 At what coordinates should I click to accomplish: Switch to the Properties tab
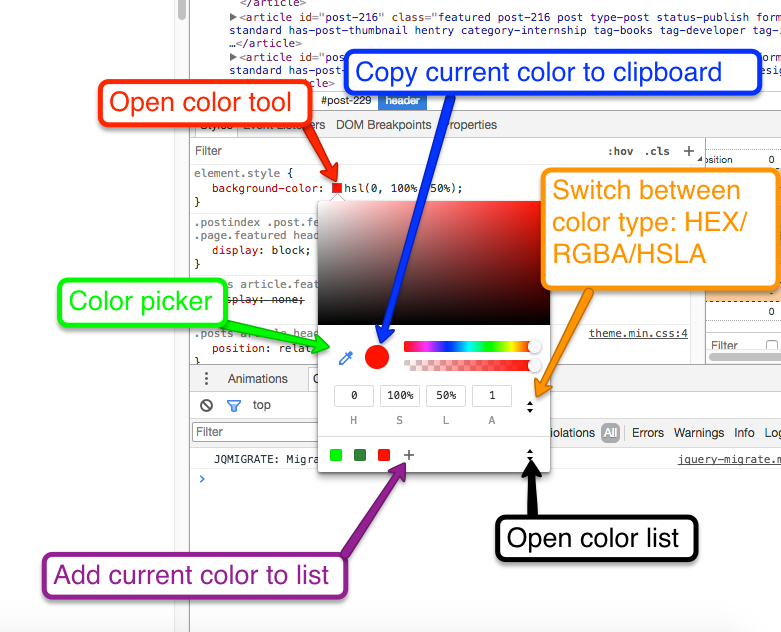pyautogui.click(x=470, y=125)
